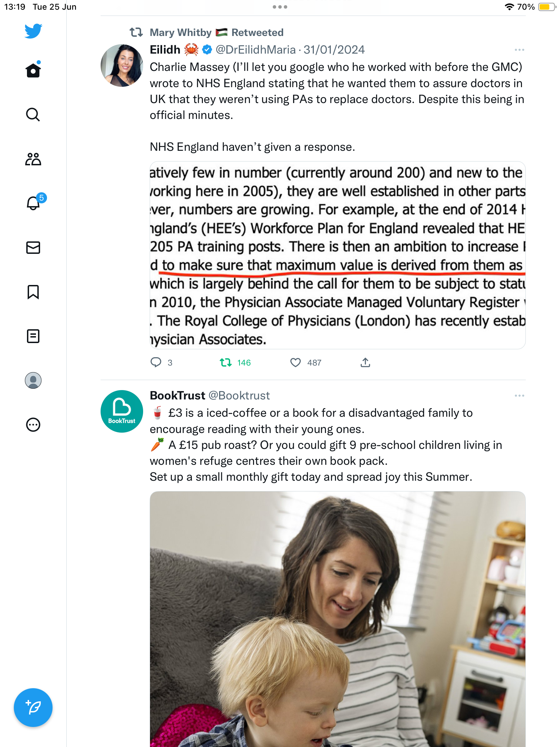The width and height of the screenshot is (560, 747).
Task: Open the Communities people icon
Action: [33, 159]
